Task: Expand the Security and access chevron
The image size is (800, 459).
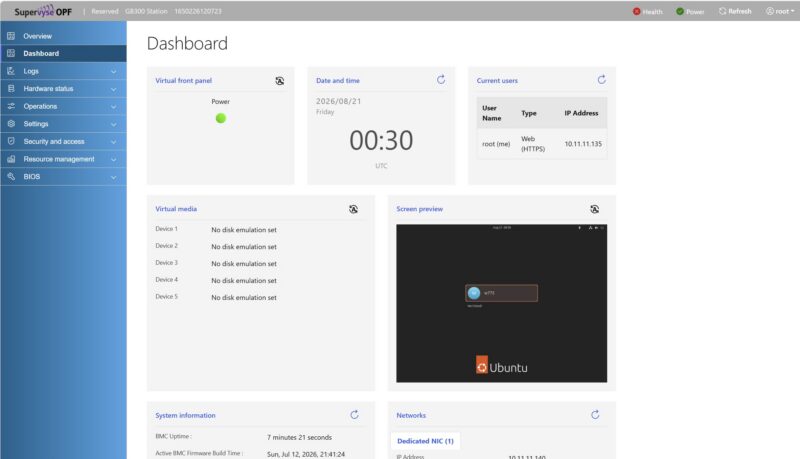Action: tap(113, 142)
